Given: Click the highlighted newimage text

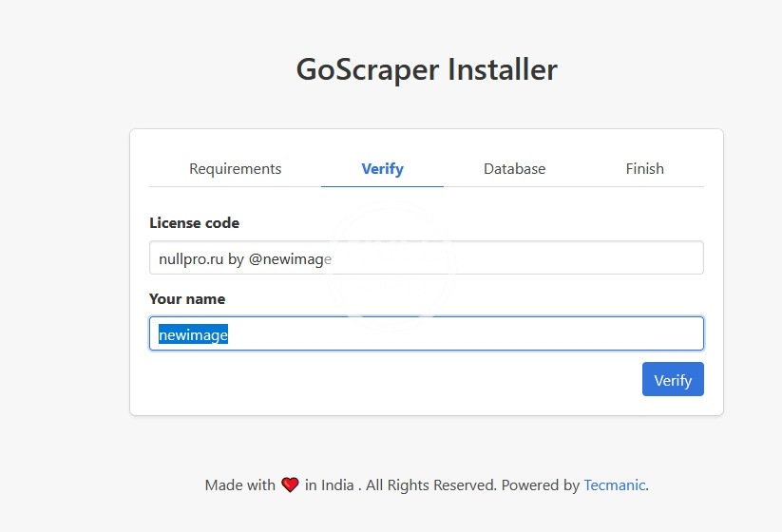Looking at the screenshot, I should click(x=193, y=334).
